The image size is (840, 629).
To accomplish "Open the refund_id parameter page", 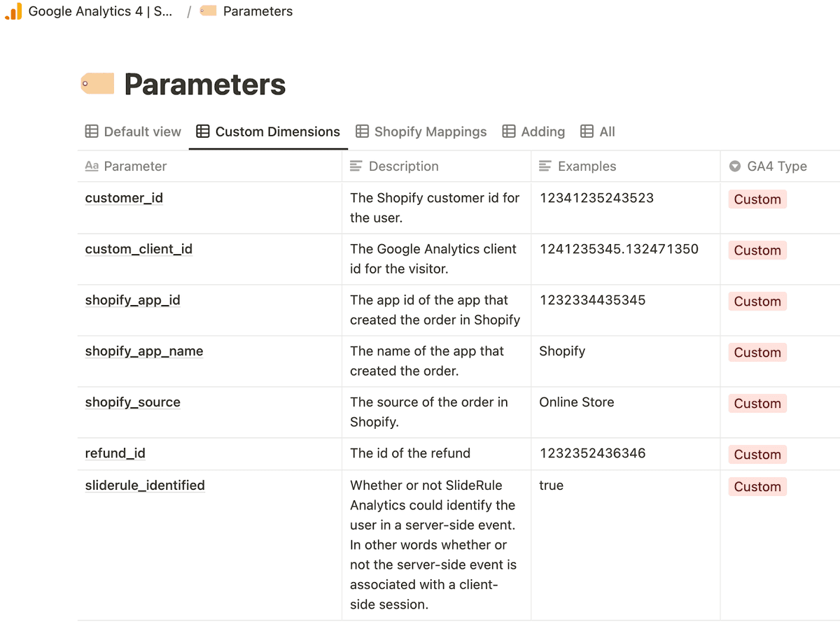I will coord(115,453).
